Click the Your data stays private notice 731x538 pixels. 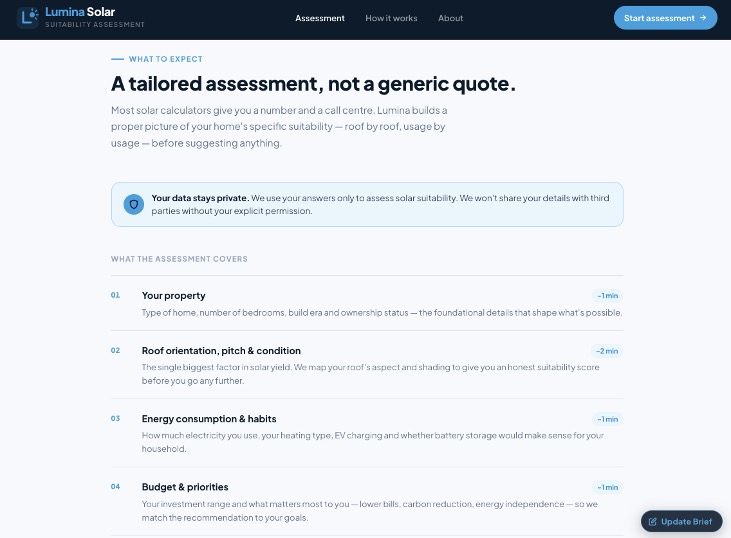(x=367, y=204)
